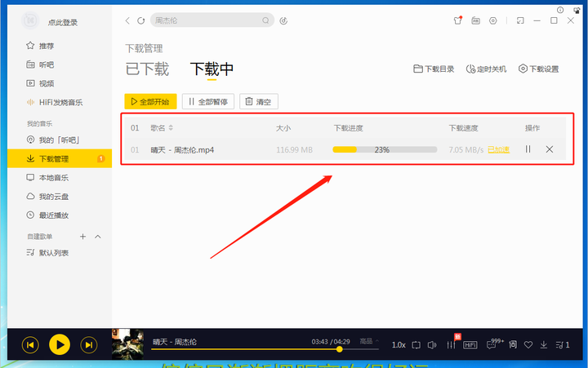The width and height of the screenshot is (588, 368).
Task: Open 我的云盘 cloud disk
Action: [47, 196]
